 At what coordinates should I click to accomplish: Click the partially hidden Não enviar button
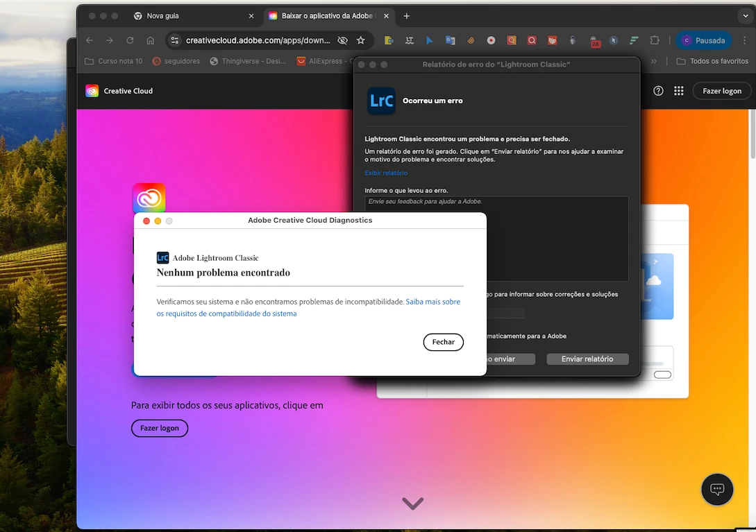(510, 359)
